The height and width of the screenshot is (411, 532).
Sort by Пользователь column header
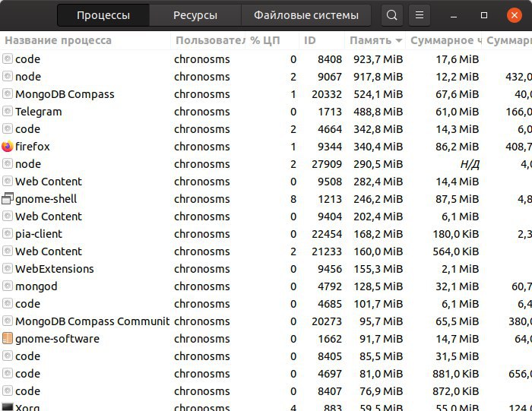pyautogui.click(x=208, y=40)
